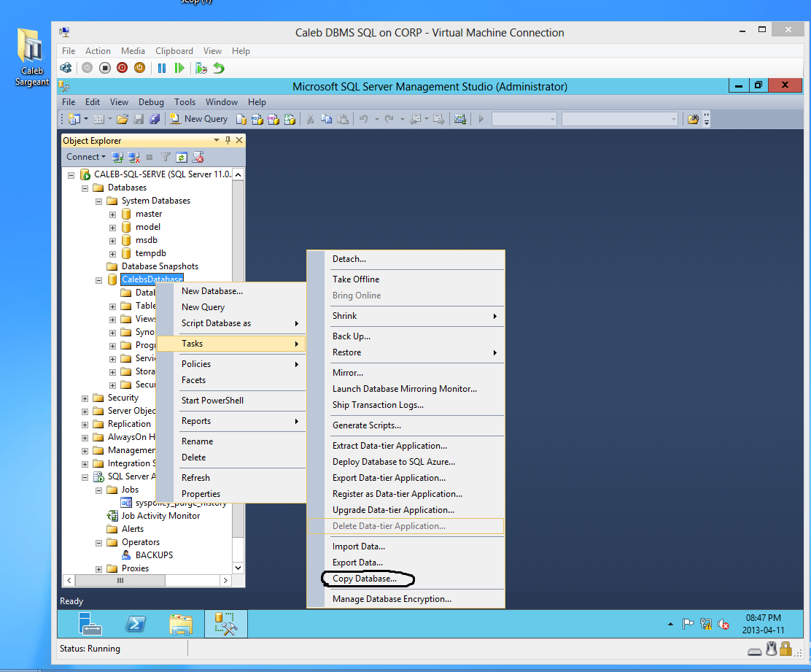Expand the model database node
This screenshot has width=811, height=672.
click(113, 227)
